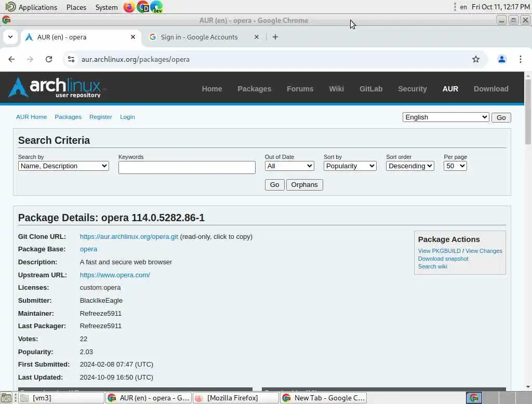532x404 pixels.
Task: Copy the Git Clone URL link
Action: [x=129, y=237]
